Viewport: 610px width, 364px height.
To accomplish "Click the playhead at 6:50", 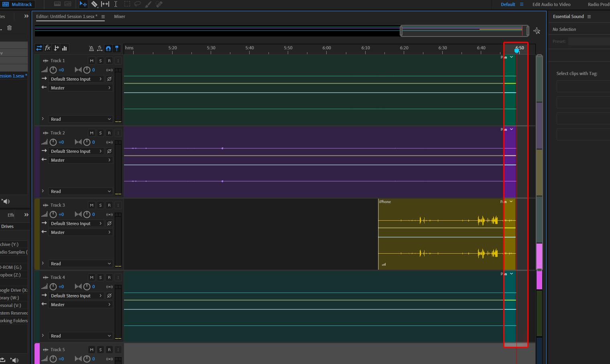I will 517,51.
